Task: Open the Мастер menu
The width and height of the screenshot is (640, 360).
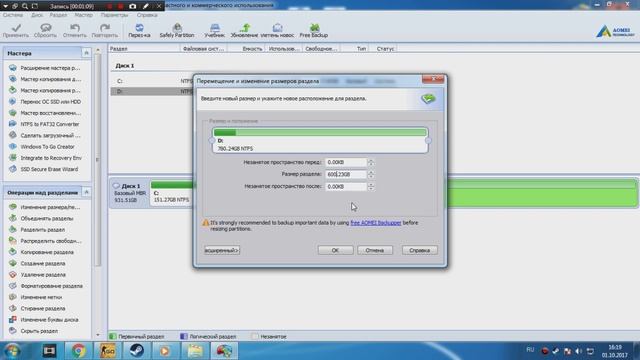Action: point(84,15)
